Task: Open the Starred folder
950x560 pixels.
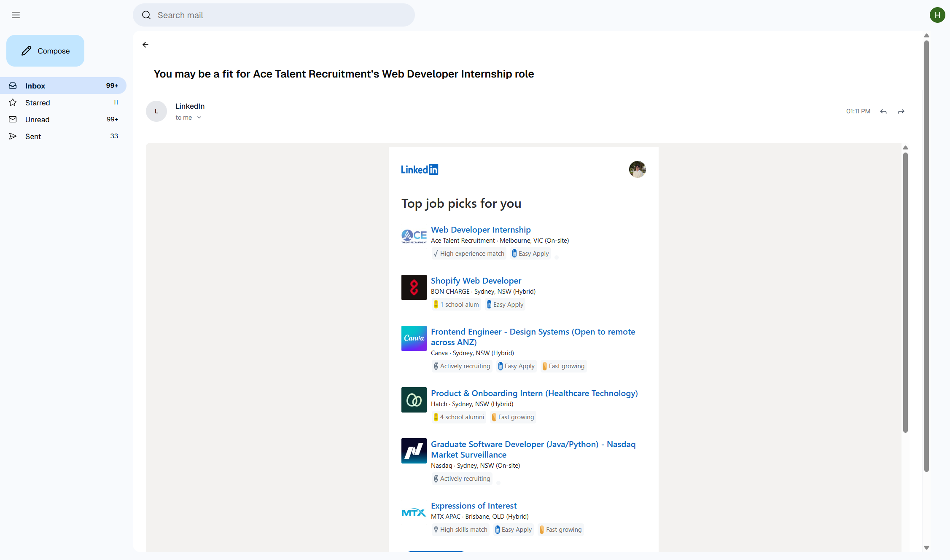Action: [x=63, y=102]
